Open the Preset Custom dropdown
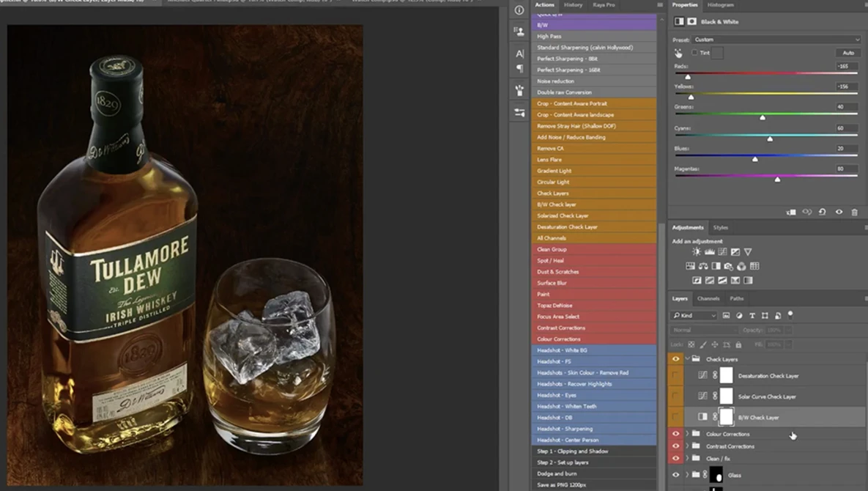 [776, 40]
